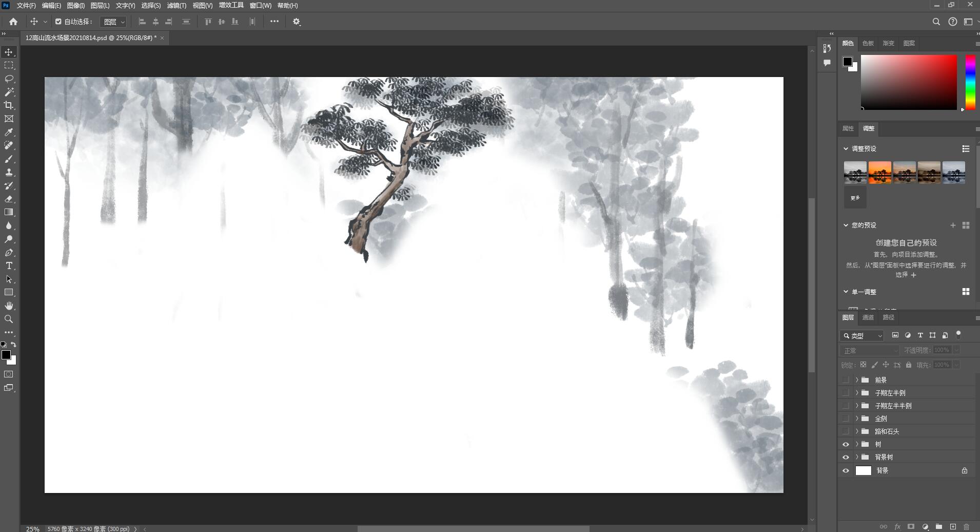
Task: Select the Hand tool
Action: 9,306
